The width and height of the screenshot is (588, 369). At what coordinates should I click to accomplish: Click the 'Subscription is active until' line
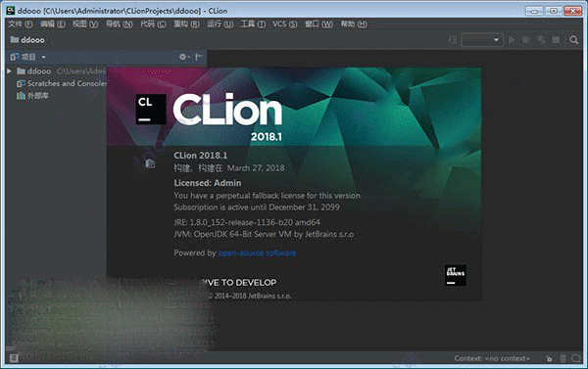[257, 208]
